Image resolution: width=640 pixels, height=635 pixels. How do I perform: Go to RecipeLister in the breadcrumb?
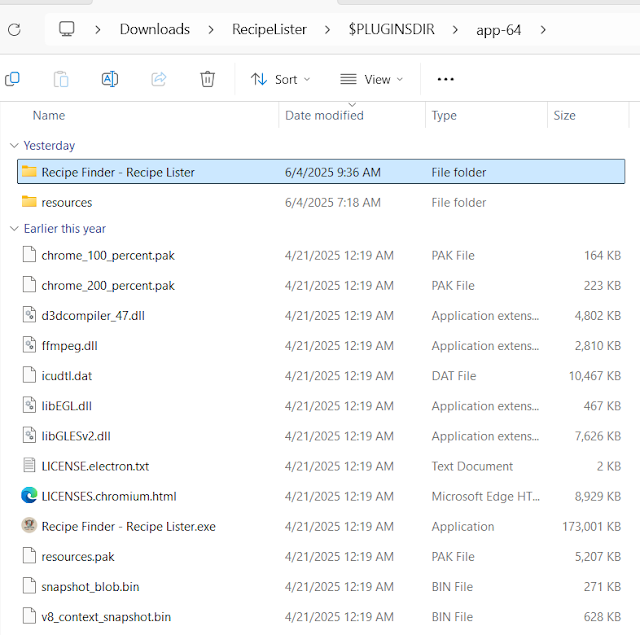point(269,29)
